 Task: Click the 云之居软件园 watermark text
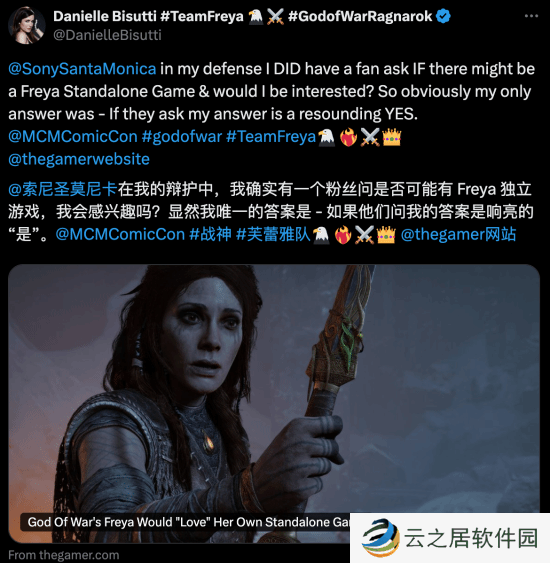coord(471,538)
